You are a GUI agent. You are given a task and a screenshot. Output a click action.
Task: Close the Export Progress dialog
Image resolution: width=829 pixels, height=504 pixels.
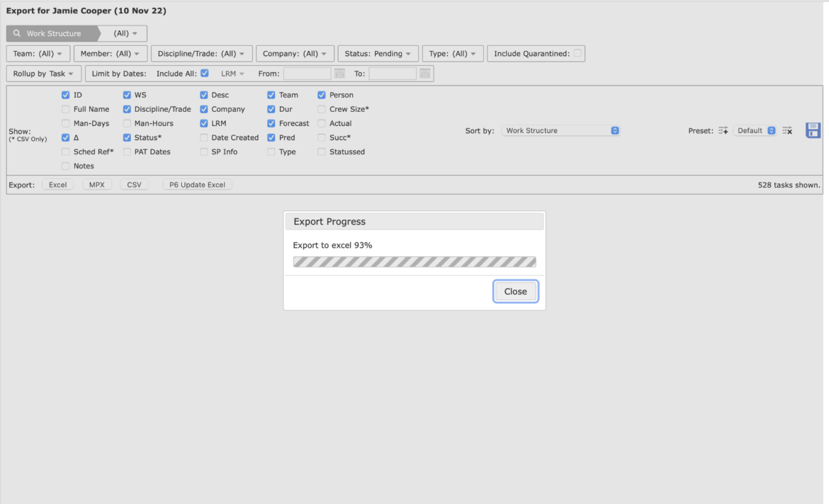coord(516,292)
